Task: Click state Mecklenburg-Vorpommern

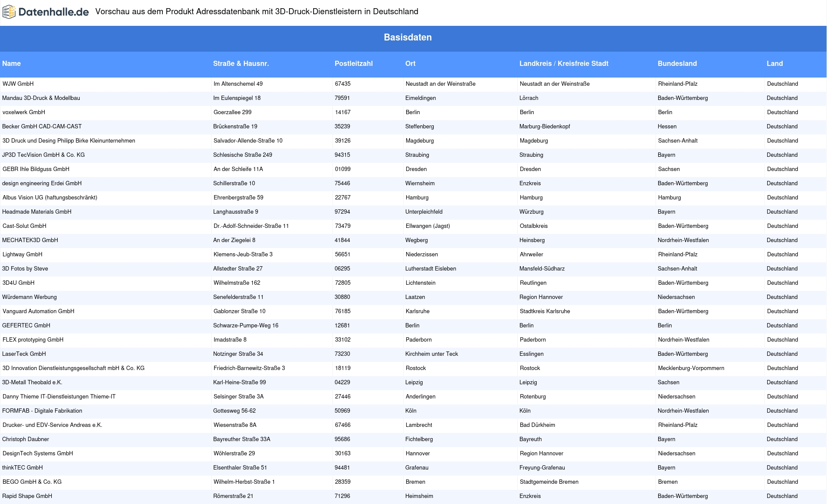Action: [691, 368]
